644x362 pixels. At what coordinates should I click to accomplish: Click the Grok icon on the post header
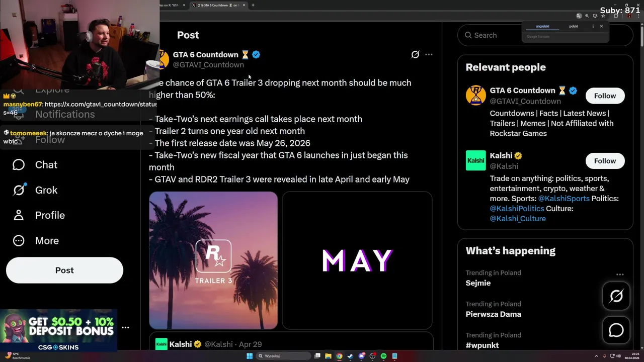415,54
